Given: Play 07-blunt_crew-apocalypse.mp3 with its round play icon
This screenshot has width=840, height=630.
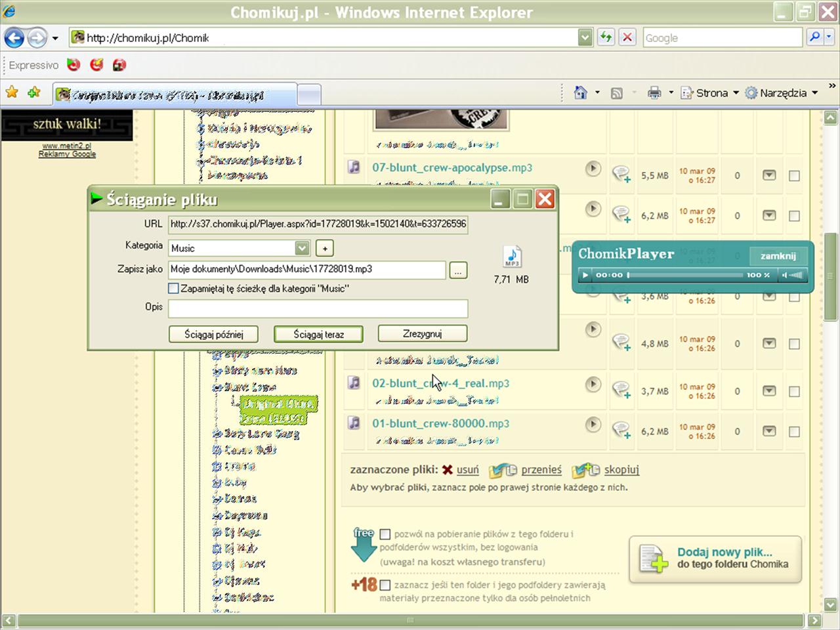Looking at the screenshot, I should (593, 169).
